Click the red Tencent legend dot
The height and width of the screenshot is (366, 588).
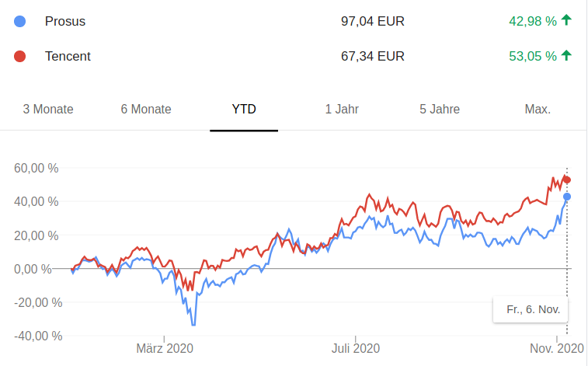(20, 56)
